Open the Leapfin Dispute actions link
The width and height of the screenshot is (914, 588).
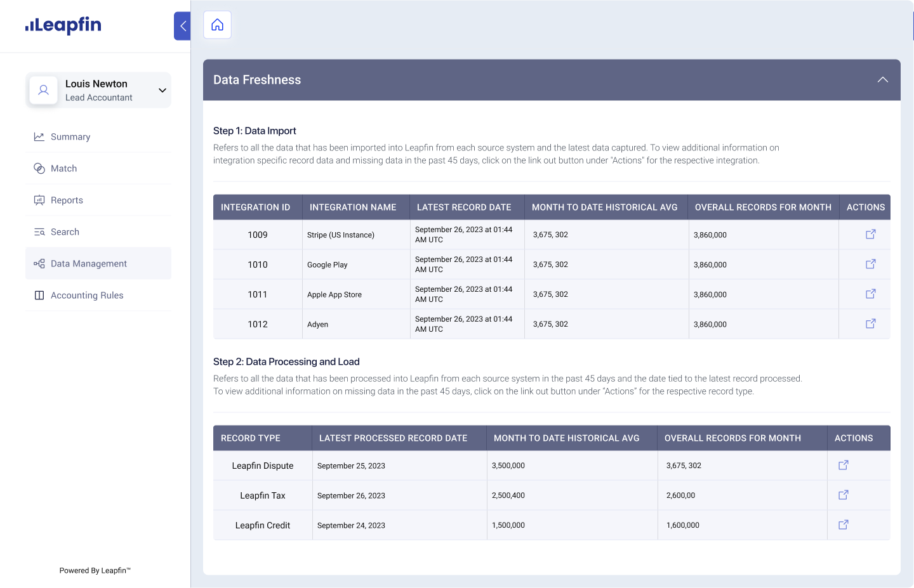click(x=843, y=465)
